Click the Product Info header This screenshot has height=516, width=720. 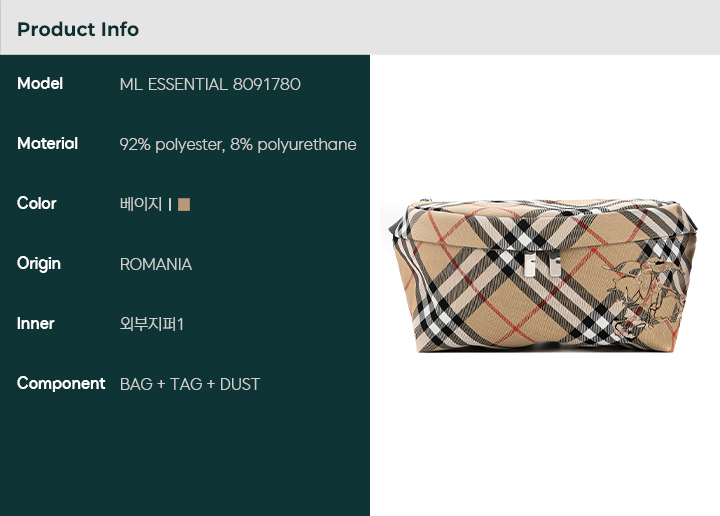coord(78,29)
